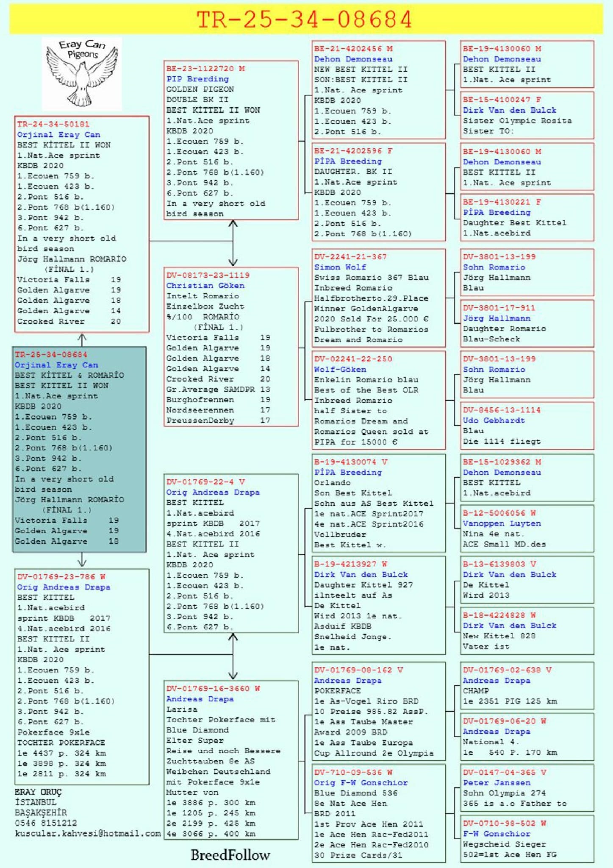Select ring number DV-8456-13-1114

tap(502, 410)
